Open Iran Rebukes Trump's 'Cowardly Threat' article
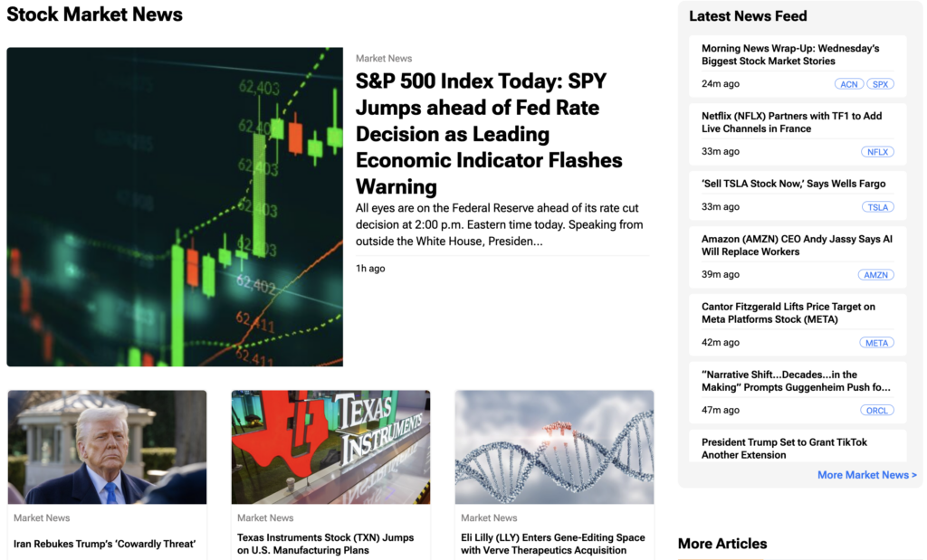The width and height of the screenshot is (927, 560). (x=105, y=544)
